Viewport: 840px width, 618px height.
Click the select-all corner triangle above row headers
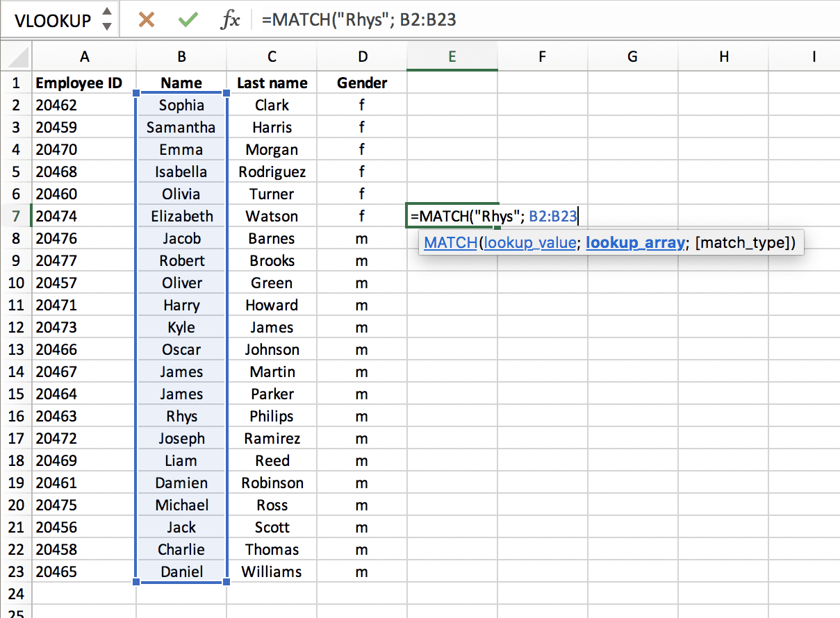pyautogui.click(x=15, y=55)
